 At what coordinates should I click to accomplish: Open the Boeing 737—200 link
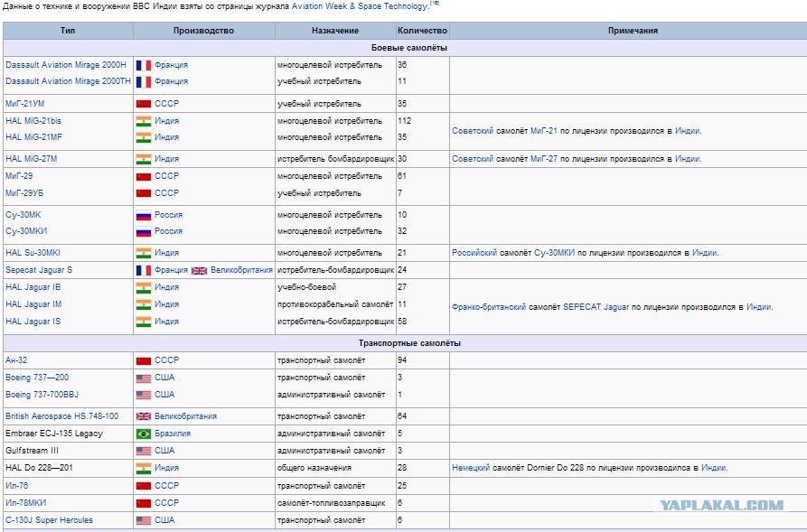(37, 378)
